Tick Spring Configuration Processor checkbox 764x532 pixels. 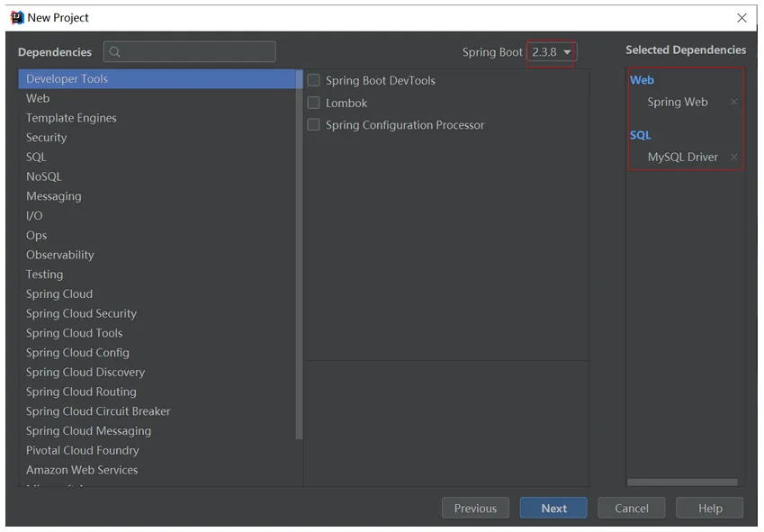click(314, 125)
